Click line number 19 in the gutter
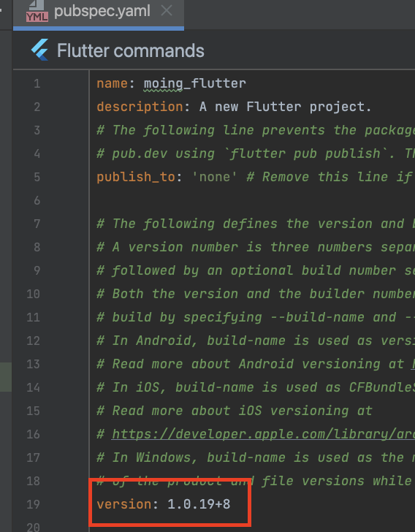The height and width of the screenshot is (532, 415). click(x=34, y=504)
